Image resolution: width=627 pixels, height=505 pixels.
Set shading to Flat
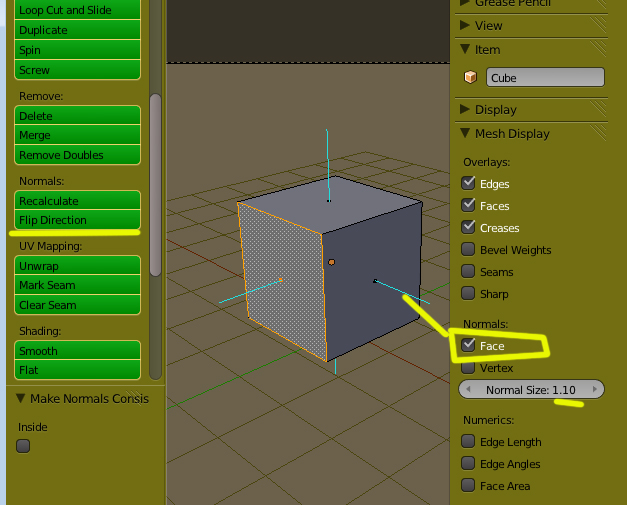pos(77,370)
